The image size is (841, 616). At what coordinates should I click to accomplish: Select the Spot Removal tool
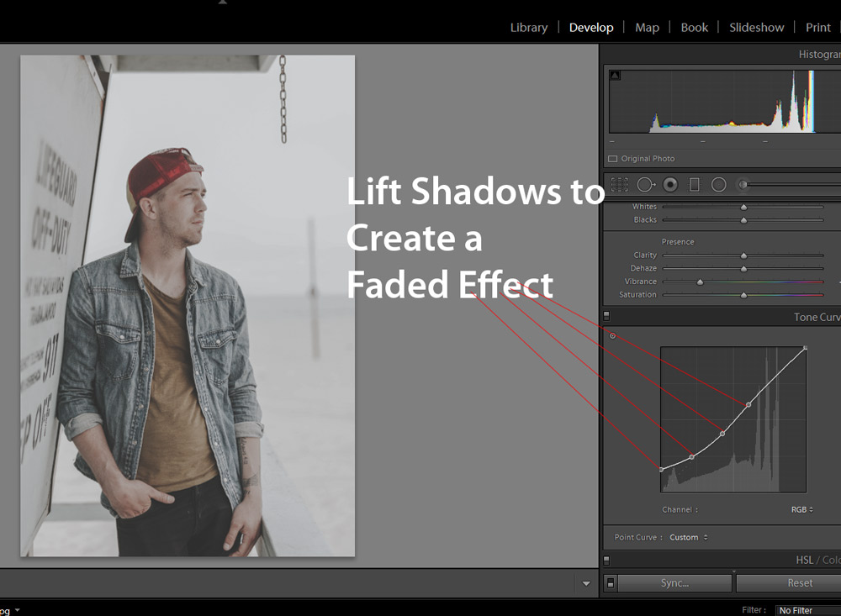(646, 184)
